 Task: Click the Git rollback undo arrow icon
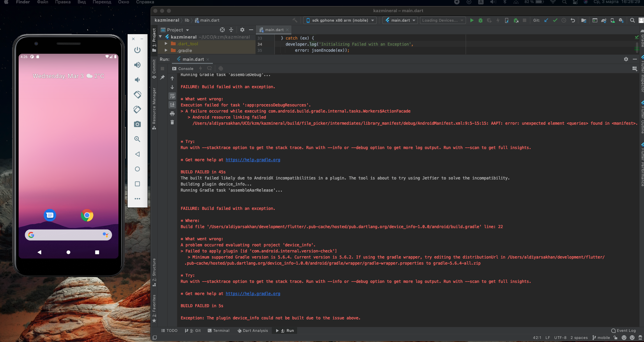(x=573, y=20)
